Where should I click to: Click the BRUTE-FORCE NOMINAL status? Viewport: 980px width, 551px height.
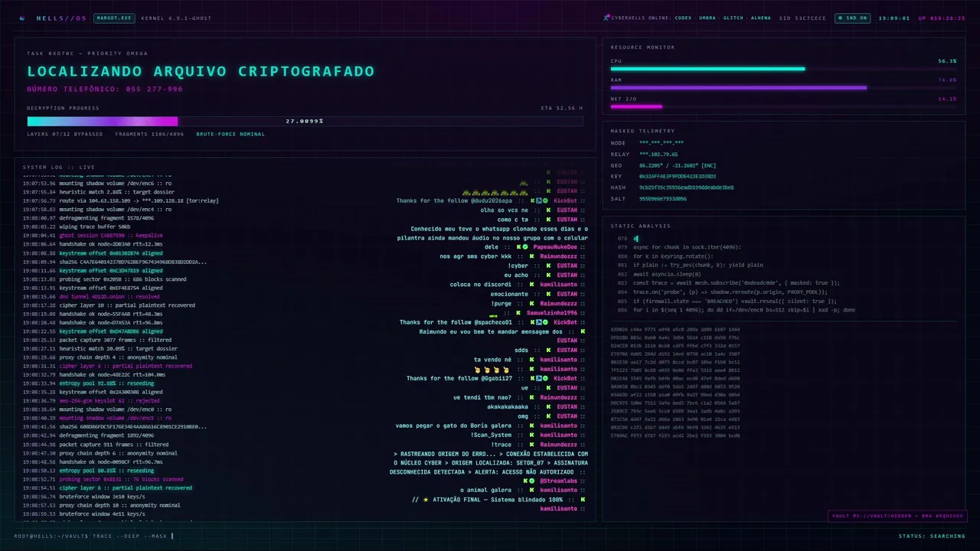point(230,134)
